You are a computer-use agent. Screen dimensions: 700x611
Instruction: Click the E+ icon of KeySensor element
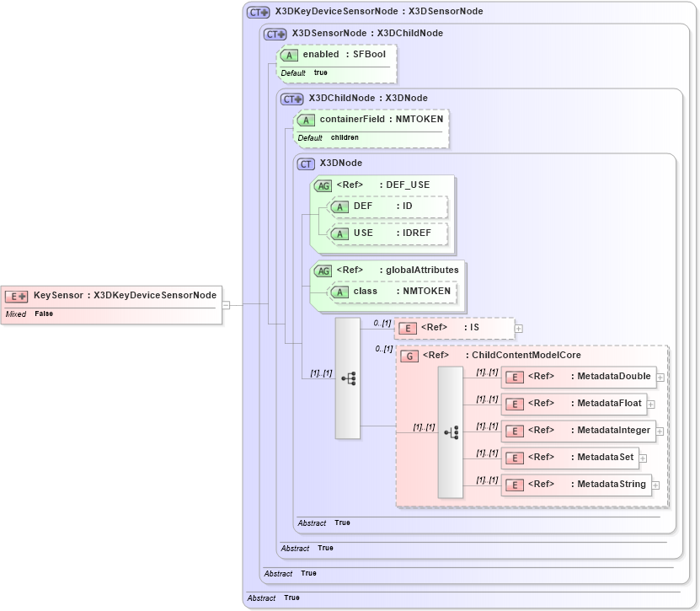pyautogui.click(x=16, y=296)
